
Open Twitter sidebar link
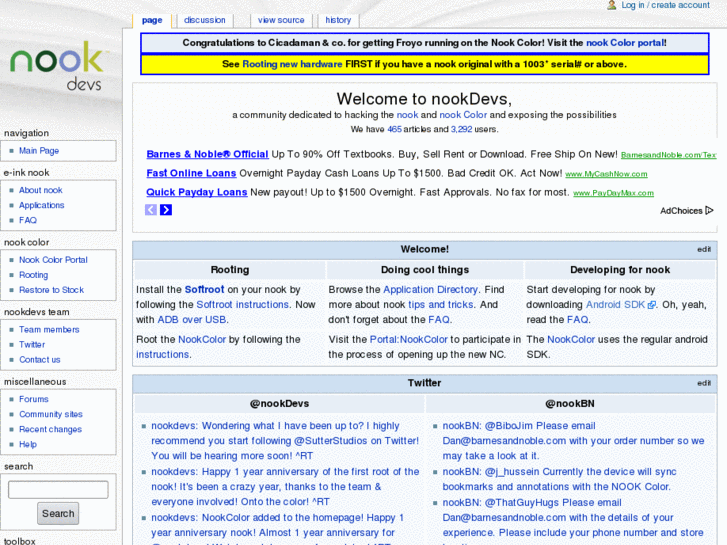(32, 345)
